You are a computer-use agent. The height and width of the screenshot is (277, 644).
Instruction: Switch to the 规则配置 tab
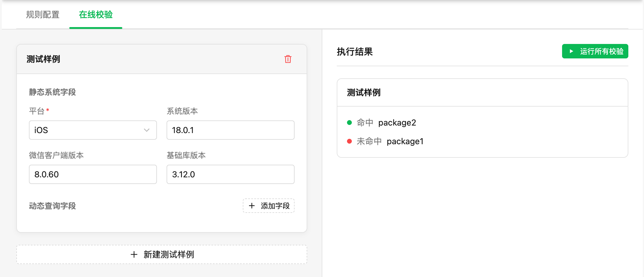[x=43, y=14]
